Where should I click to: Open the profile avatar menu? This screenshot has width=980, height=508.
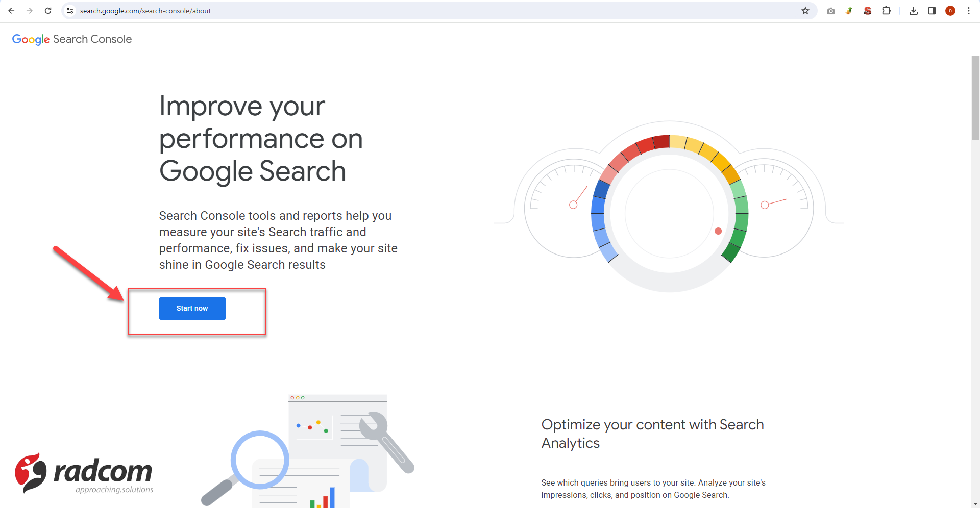pos(950,11)
